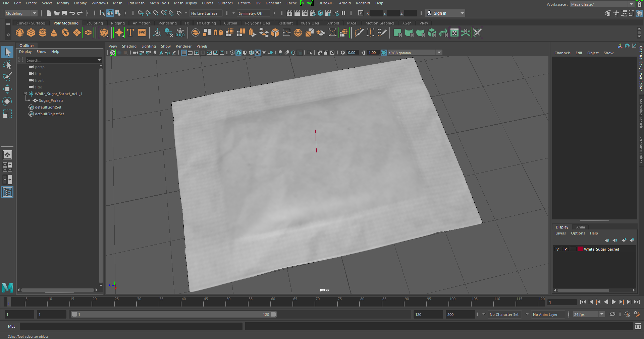Create a polygon plane from the shelf
Screen dimensions: 644x339
77,32
